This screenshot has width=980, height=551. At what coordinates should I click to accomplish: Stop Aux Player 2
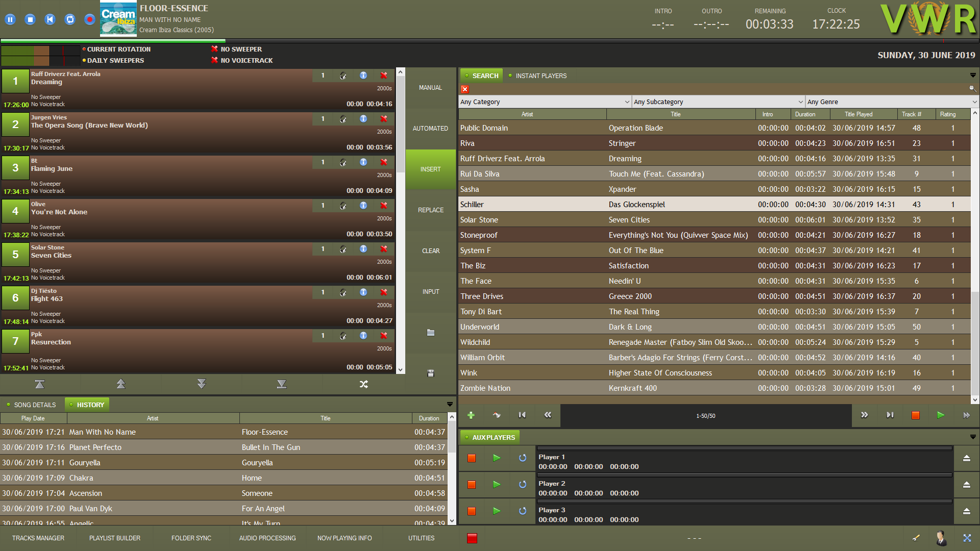point(472,485)
